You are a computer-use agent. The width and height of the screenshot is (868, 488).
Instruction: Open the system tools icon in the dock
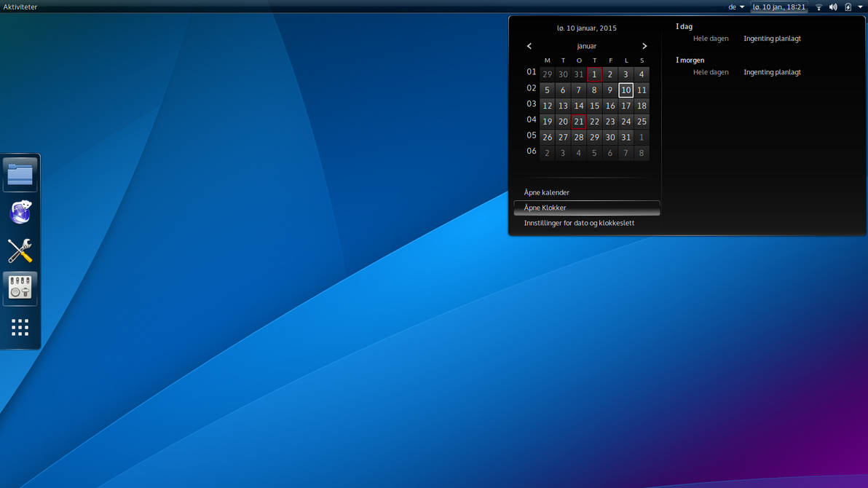pos(20,250)
